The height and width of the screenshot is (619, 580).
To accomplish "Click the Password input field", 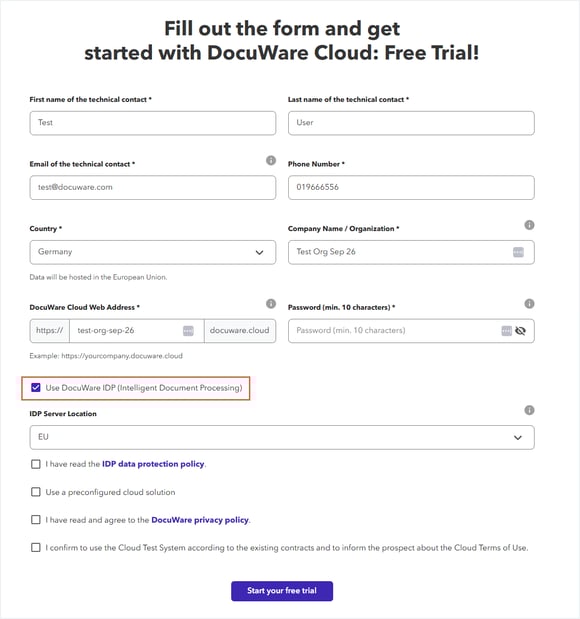I will click(x=411, y=331).
